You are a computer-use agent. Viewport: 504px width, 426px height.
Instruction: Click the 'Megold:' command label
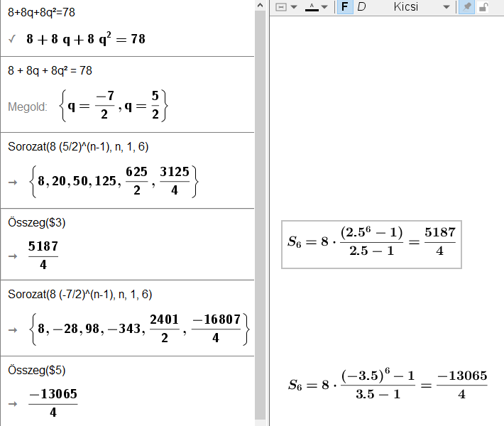28,106
